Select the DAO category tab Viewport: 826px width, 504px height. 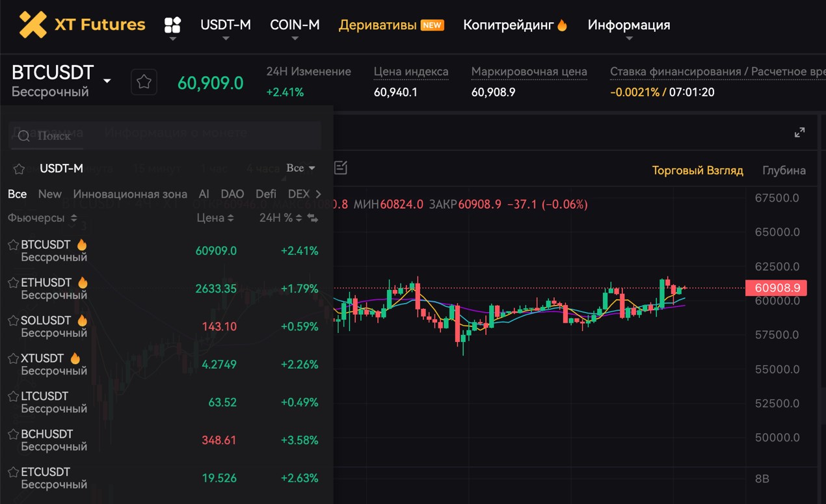232,194
